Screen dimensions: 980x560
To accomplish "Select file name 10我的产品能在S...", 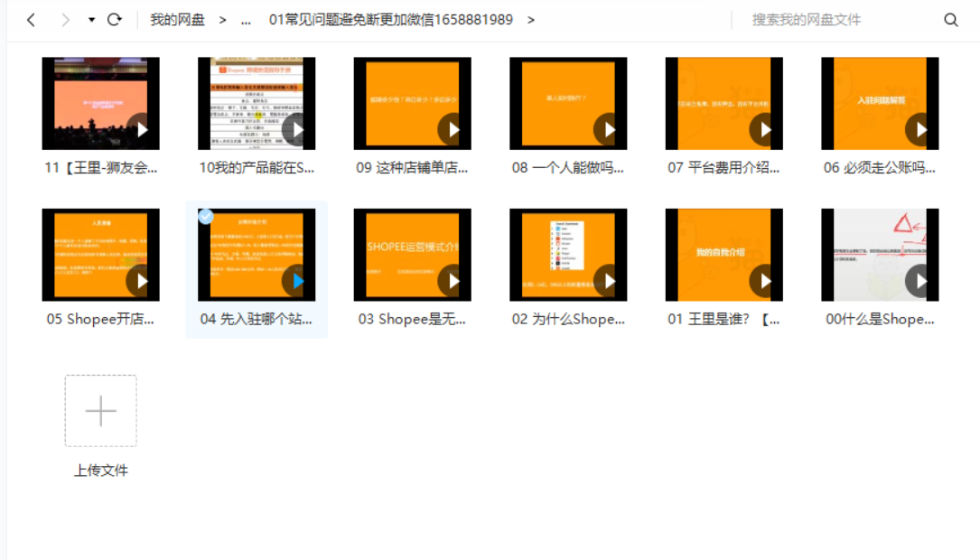I will click(257, 167).
